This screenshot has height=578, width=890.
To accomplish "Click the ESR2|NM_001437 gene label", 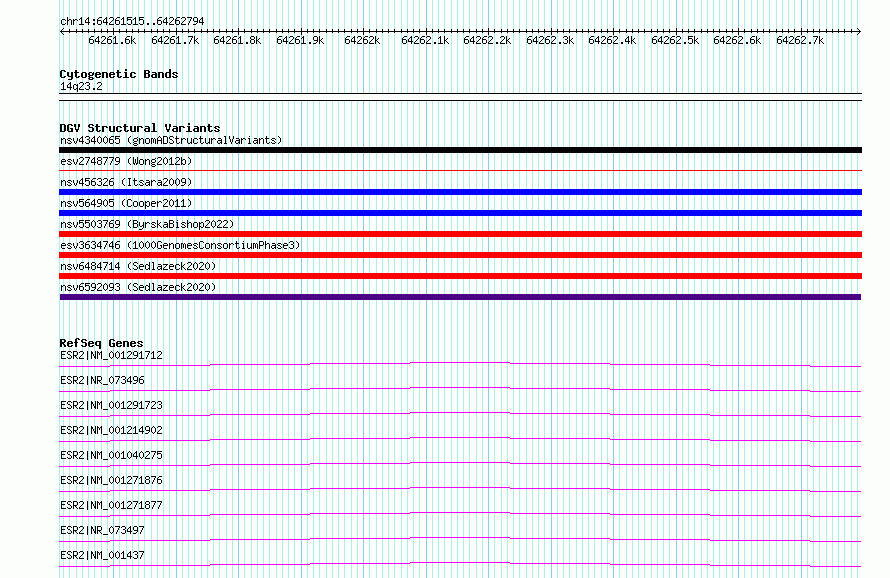I will point(102,555).
